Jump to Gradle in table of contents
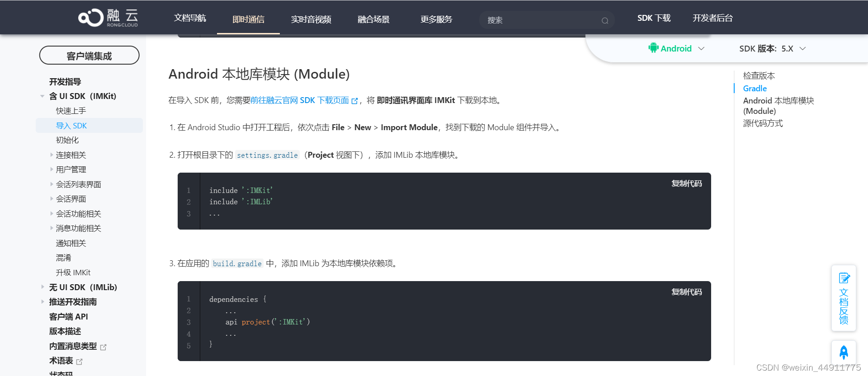 coord(755,89)
